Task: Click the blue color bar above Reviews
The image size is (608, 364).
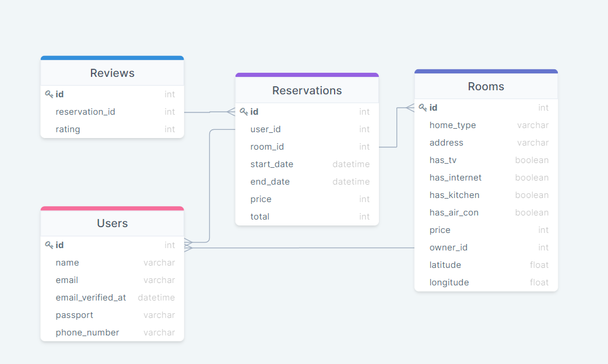Action: (x=111, y=58)
